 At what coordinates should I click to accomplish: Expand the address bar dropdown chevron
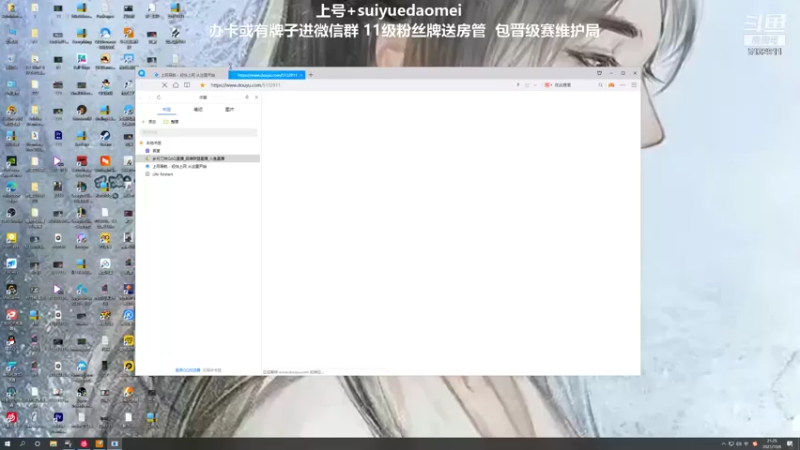pos(535,85)
